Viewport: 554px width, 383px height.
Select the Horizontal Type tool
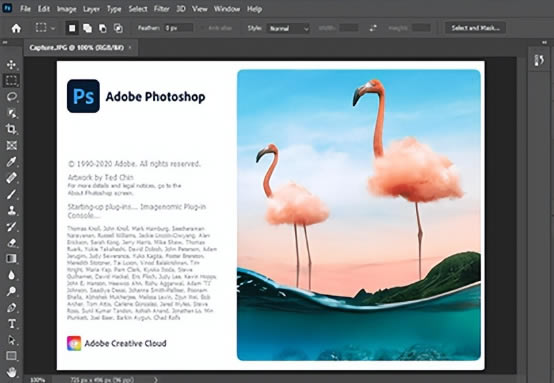(x=11, y=324)
